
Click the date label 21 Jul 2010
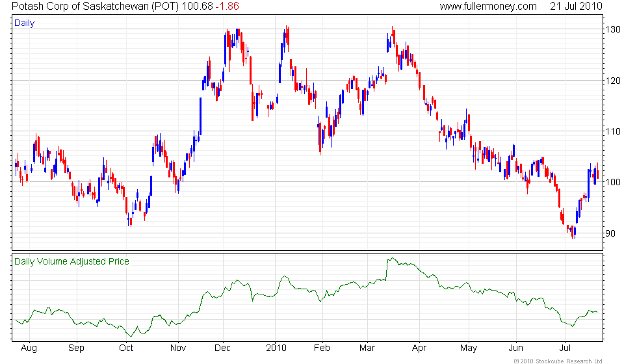tap(576, 6)
